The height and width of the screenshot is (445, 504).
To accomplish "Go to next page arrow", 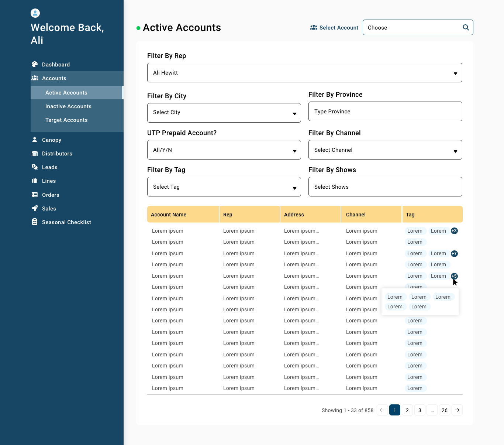I will click(457, 410).
